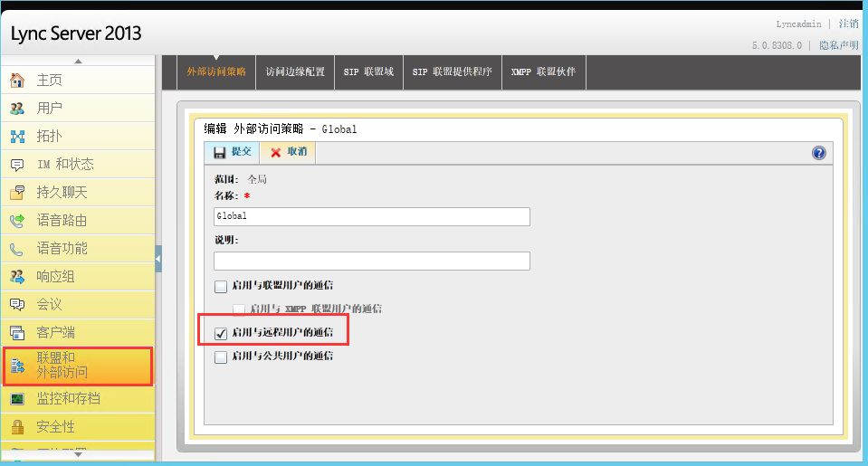Click the save disk icon on 提交
The width and height of the screenshot is (868, 466).
tap(220, 153)
